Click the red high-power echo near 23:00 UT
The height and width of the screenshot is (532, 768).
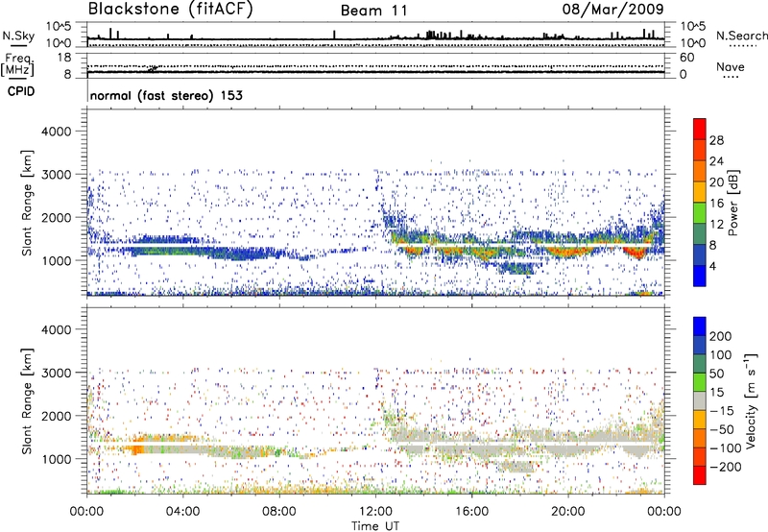(637, 253)
